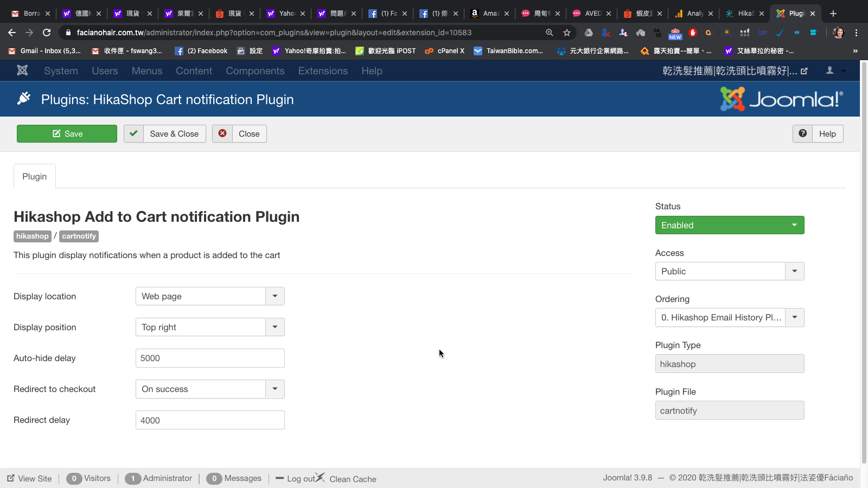Click the green Save button

67,133
